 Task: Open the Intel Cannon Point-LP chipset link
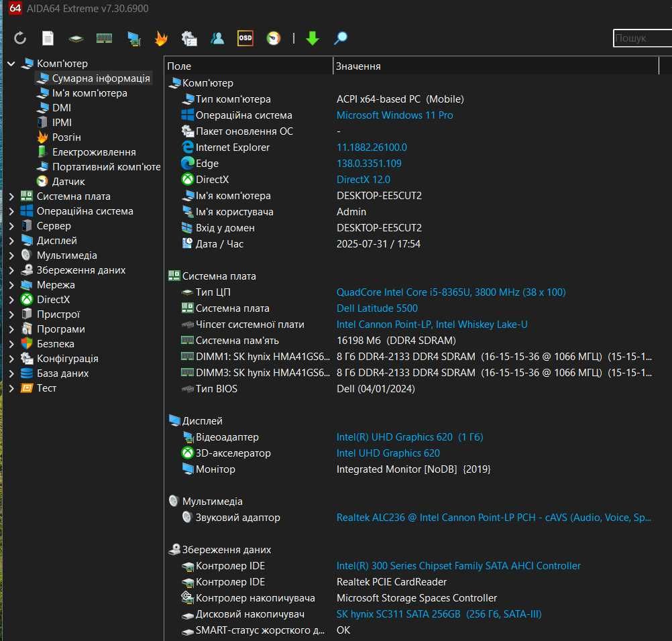tap(432, 325)
